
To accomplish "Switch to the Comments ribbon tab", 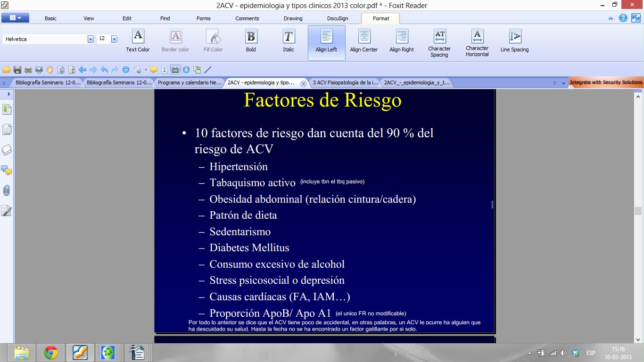I will 247,18.
